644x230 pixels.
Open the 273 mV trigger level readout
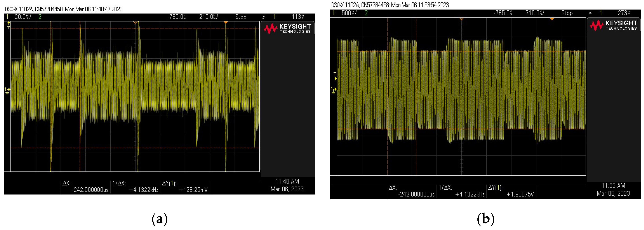pyautogui.click(x=624, y=13)
